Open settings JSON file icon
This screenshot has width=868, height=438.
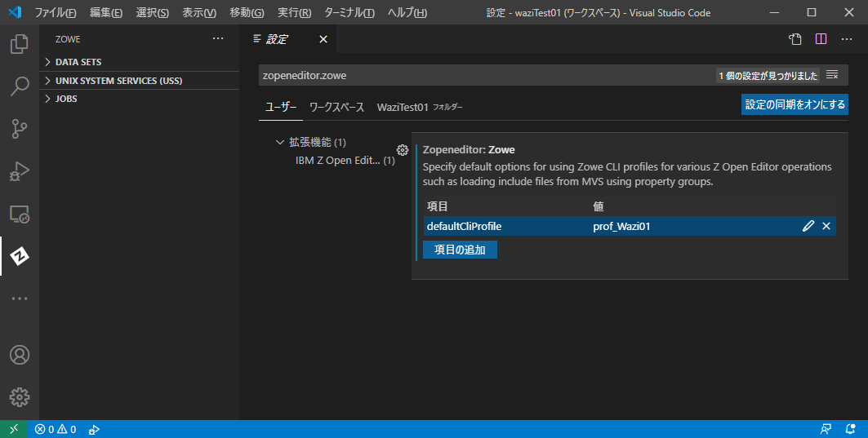[795, 39]
